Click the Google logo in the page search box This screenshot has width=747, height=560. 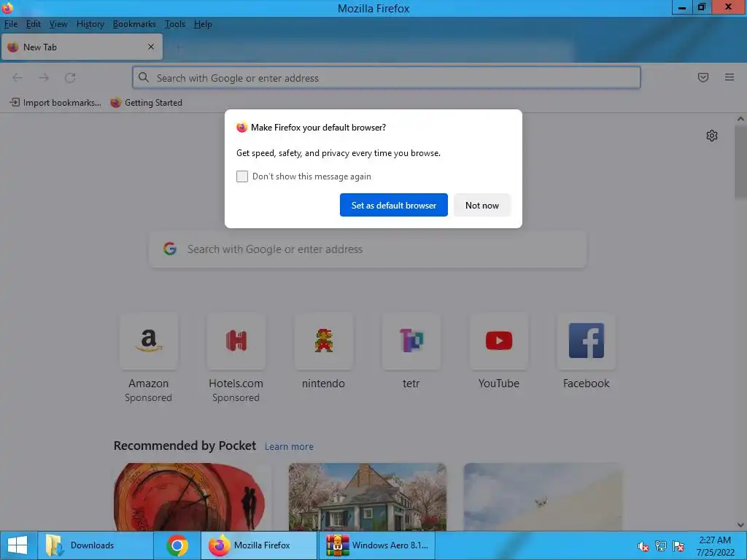tap(170, 249)
